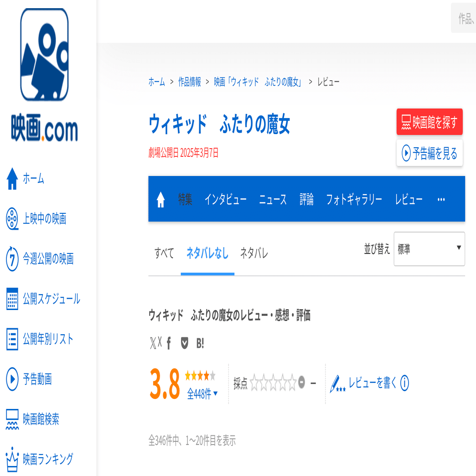Click the pencil icon for writing a review
This screenshot has height=476, width=476.
pos(337,384)
